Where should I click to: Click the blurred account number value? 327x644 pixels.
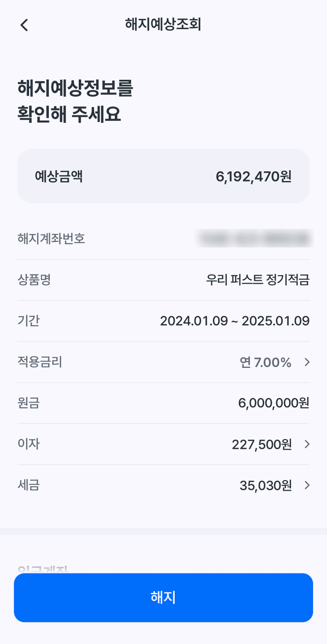coord(254,239)
